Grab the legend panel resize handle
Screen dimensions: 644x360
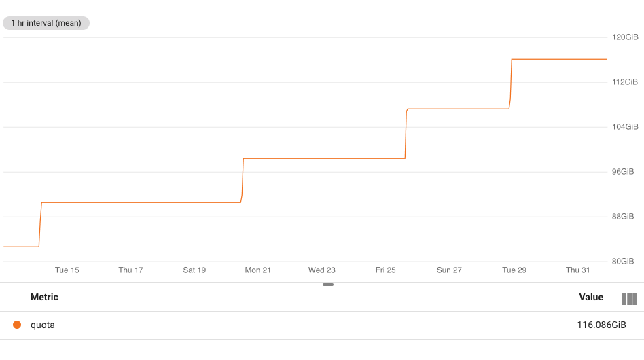click(327, 285)
